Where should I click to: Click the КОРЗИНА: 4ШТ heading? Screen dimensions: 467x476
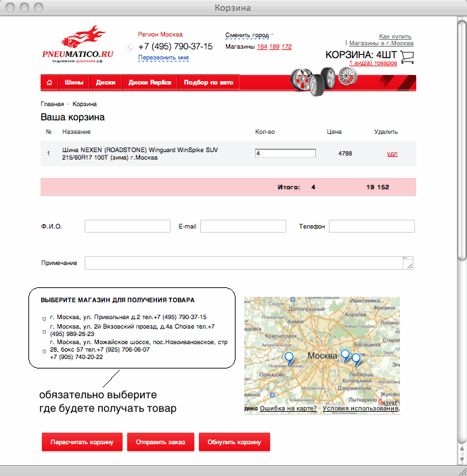[361, 55]
